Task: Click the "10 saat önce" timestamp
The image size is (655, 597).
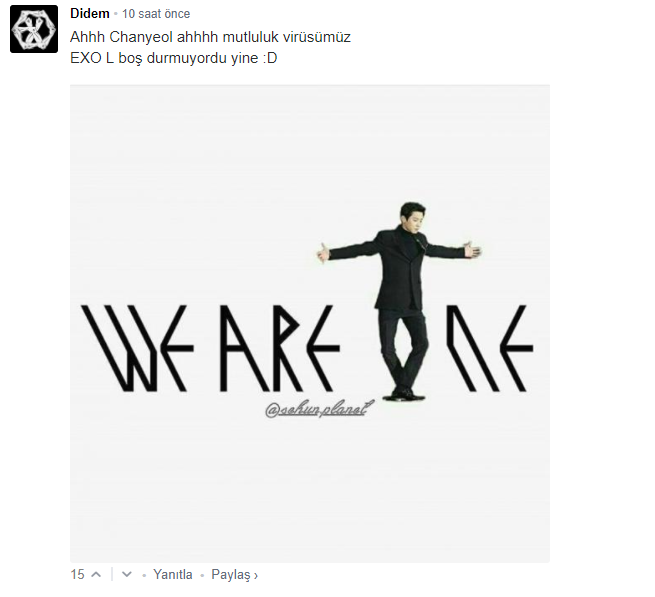Action: click(x=156, y=14)
